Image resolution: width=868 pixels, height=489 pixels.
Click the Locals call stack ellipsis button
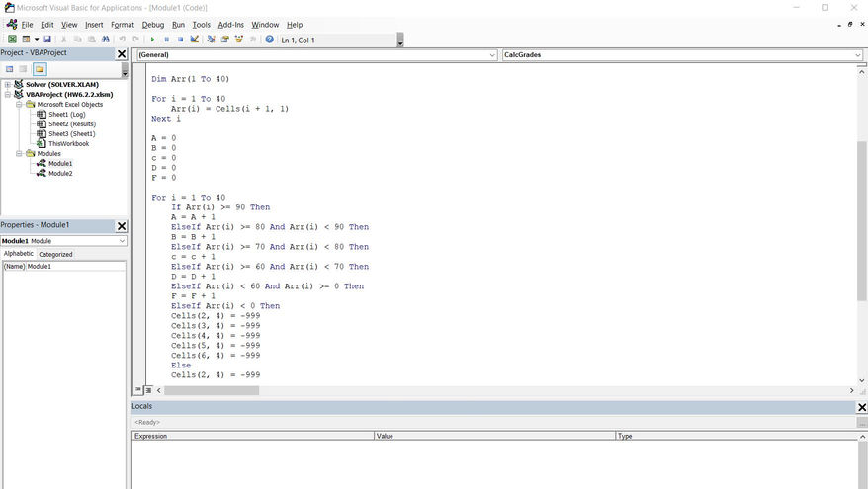(x=862, y=422)
